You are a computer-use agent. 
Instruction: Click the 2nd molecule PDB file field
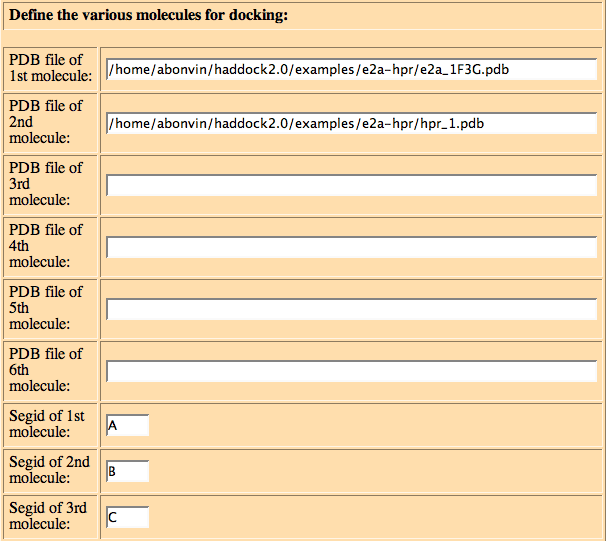(352, 123)
